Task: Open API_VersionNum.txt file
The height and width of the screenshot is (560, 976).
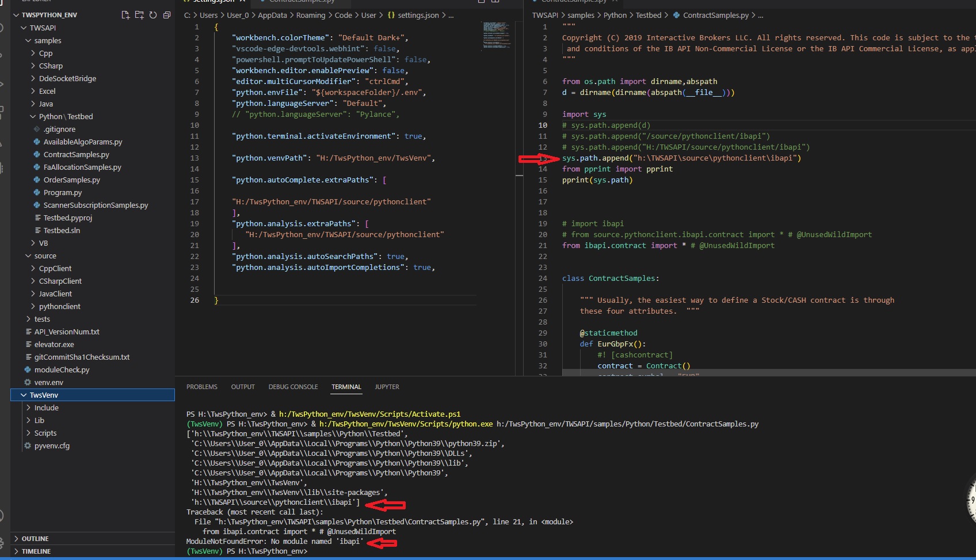Action: point(67,332)
